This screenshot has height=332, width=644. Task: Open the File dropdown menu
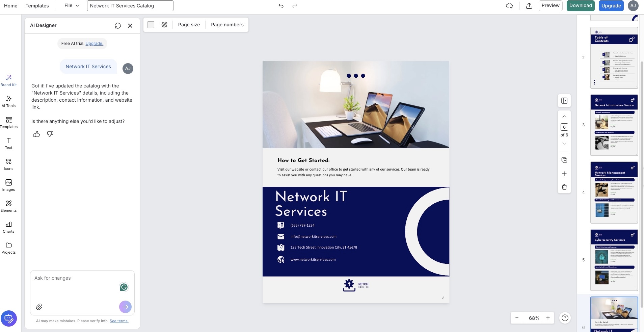[72, 6]
